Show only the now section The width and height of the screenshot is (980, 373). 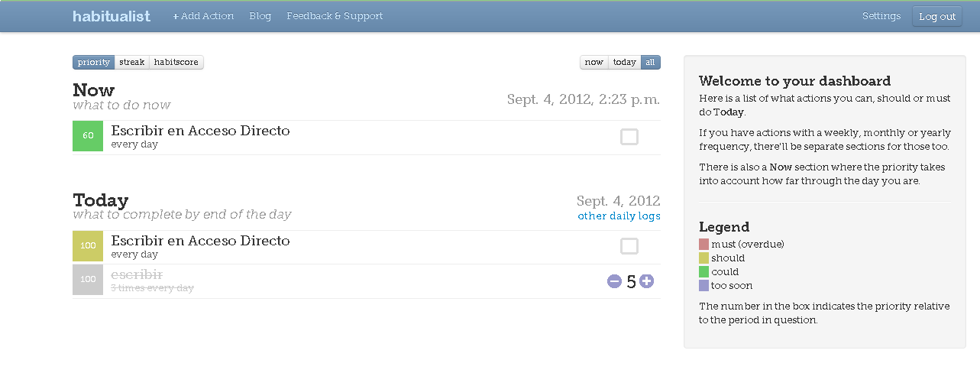point(594,63)
